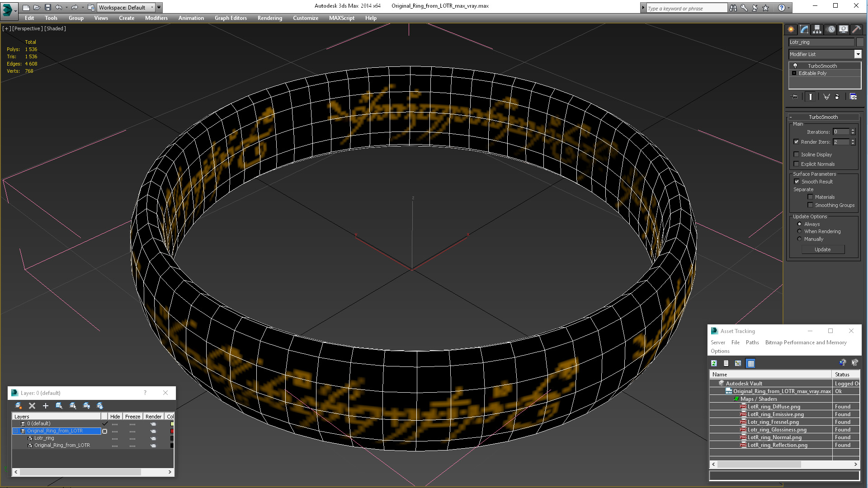This screenshot has height=488, width=868.
Task: Open the Modifiers menu
Action: [156, 18]
